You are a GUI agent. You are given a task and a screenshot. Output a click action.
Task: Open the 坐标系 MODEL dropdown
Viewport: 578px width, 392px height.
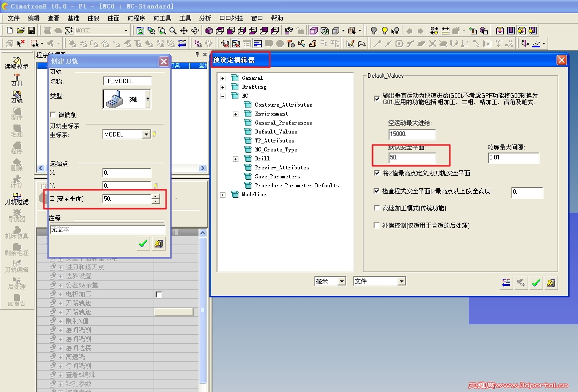click(146, 134)
